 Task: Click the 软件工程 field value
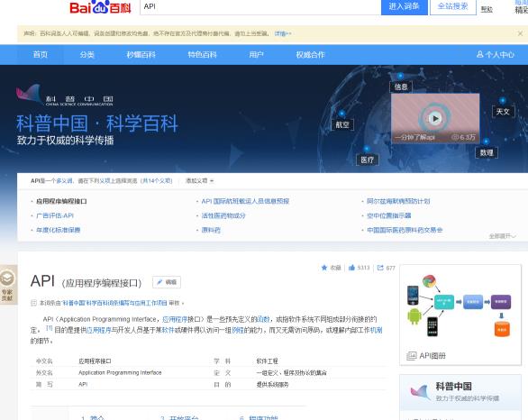pyautogui.click(x=267, y=361)
